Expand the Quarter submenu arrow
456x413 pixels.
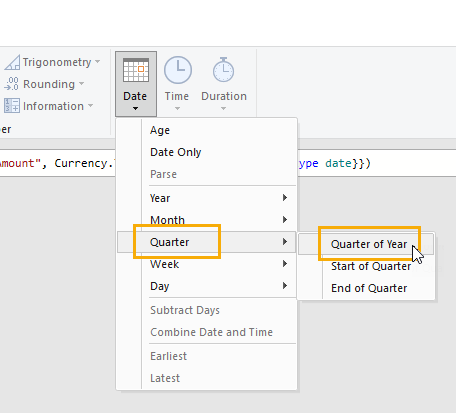click(285, 242)
